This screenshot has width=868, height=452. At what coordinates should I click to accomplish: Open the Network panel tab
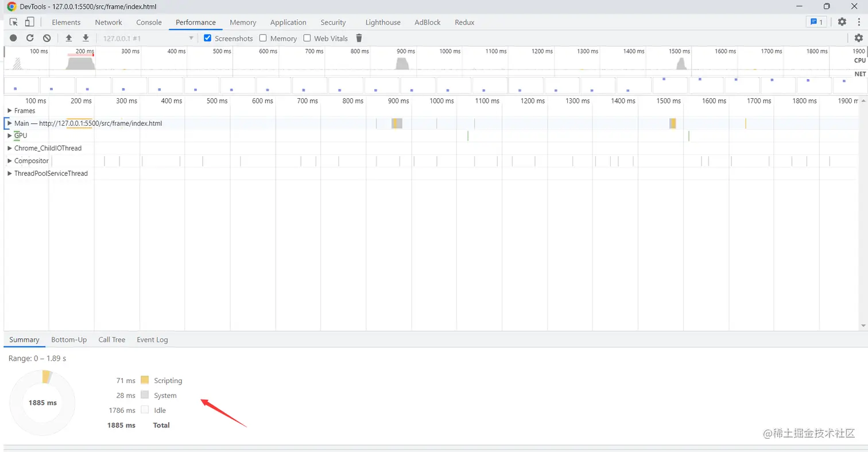pyautogui.click(x=108, y=22)
